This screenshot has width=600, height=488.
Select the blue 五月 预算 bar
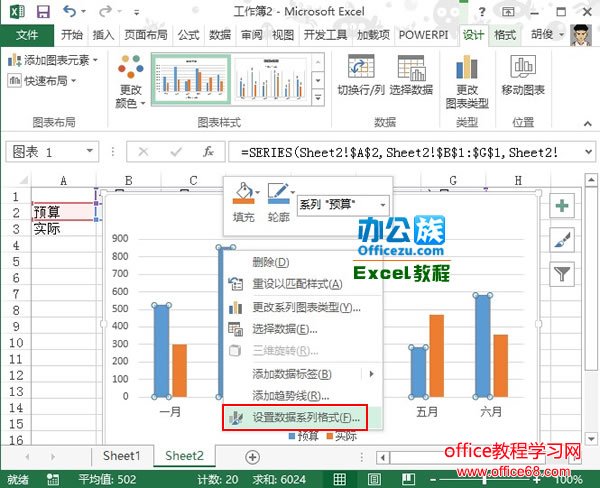coord(418,372)
